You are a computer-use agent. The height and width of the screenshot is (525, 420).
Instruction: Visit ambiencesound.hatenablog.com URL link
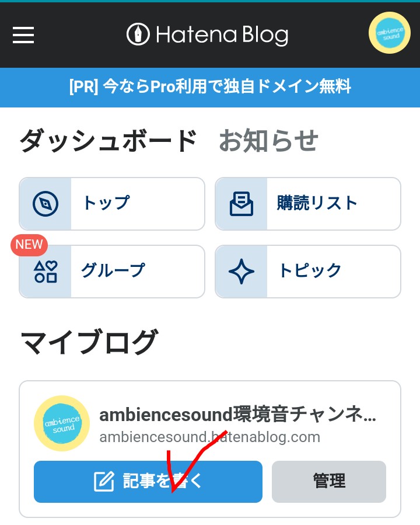(209, 437)
